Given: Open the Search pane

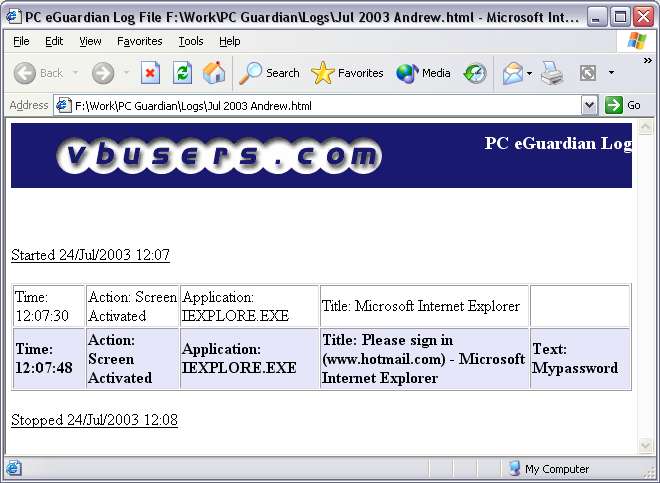Looking at the screenshot, I should 270,73.
